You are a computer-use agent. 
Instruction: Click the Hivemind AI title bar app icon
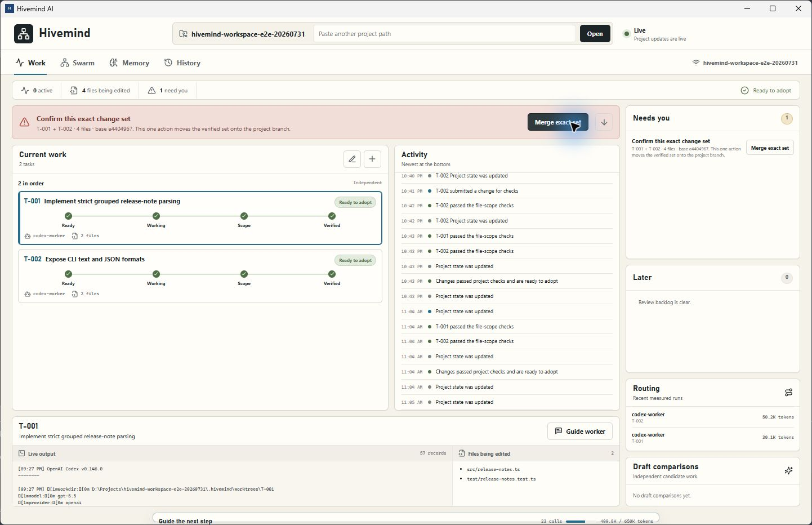point(9,8)
